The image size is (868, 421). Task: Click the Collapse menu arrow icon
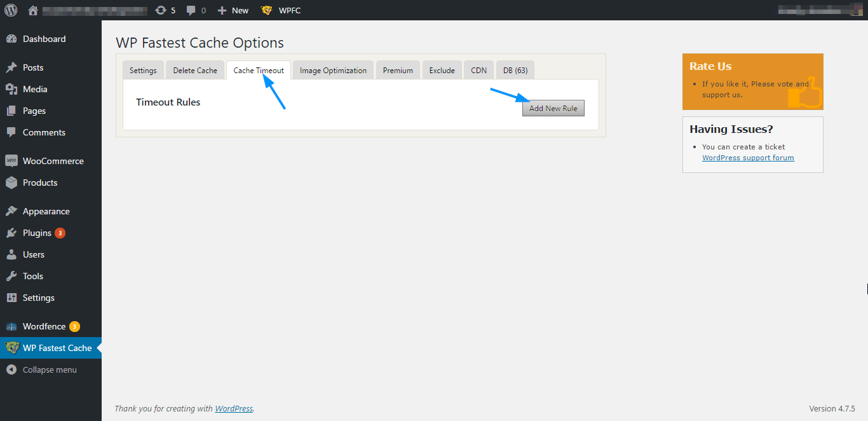click(11, 369)
